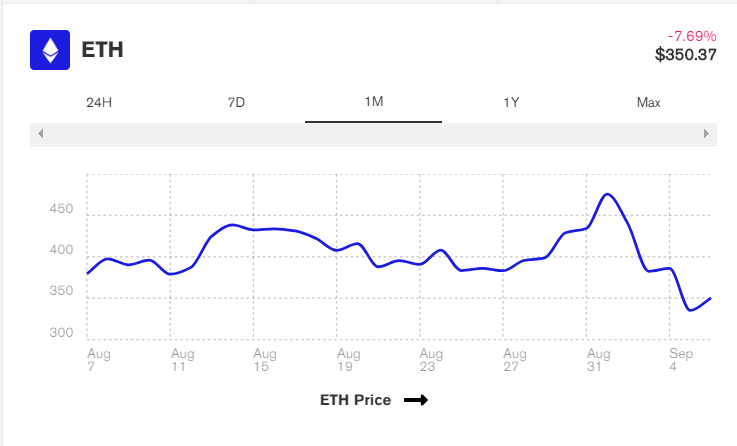Choose the 1M time range tab
Screen dimensions: 737x446
coord(374,102)
